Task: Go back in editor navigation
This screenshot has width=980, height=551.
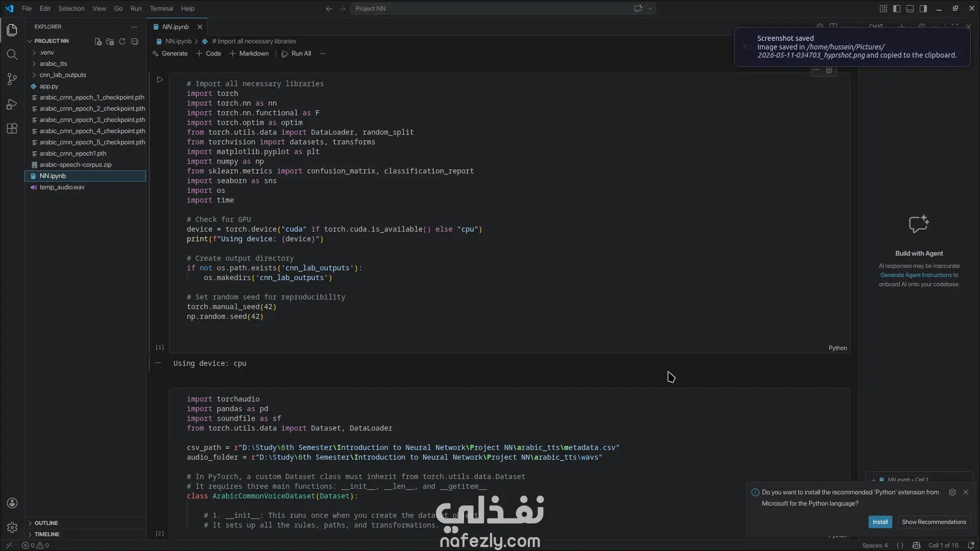Action: [x=329, y=9]
